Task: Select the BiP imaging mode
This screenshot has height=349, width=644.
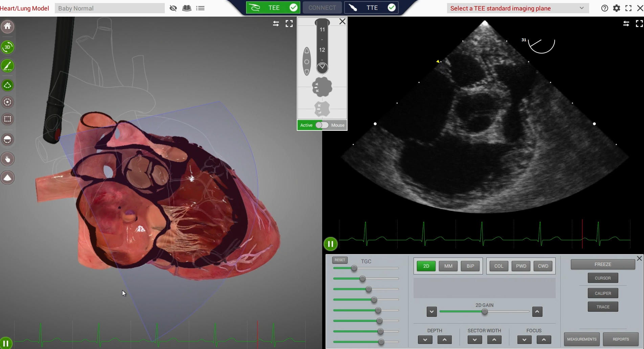Action: click(x=470, y=266)
